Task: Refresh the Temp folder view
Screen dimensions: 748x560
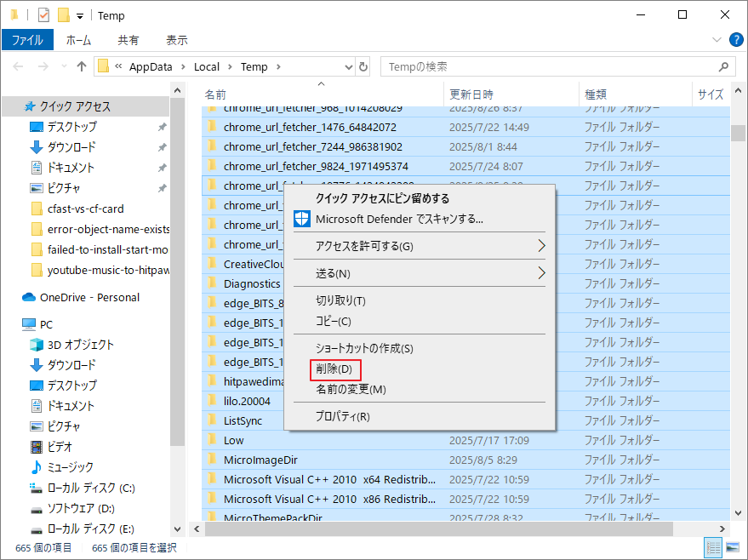Action: (x=363, y=66)
